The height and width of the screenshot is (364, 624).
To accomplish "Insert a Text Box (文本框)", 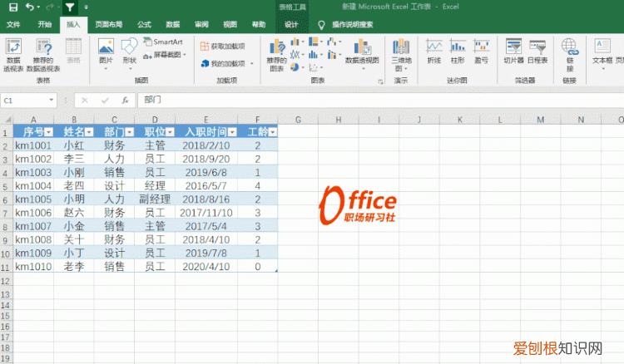I will (x=602, y=54).
